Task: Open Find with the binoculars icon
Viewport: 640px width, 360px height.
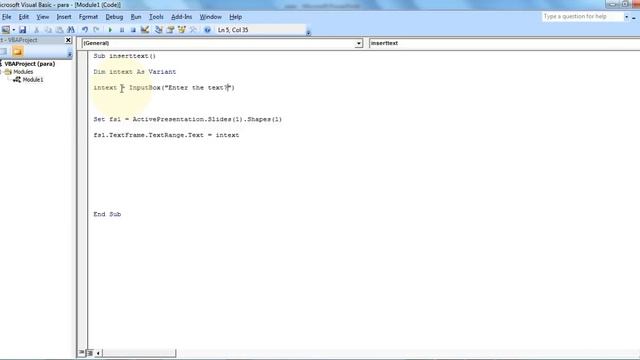Action: point(71,30)
